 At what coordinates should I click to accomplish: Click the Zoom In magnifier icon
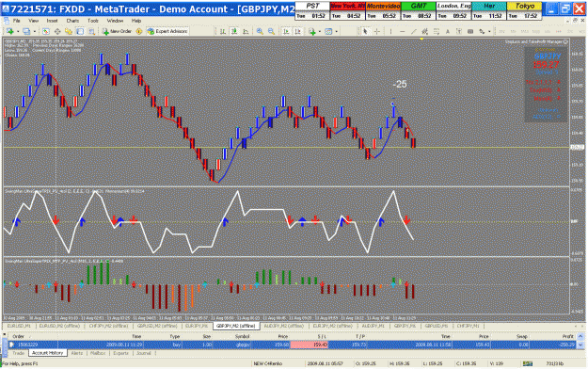(260, 31)
